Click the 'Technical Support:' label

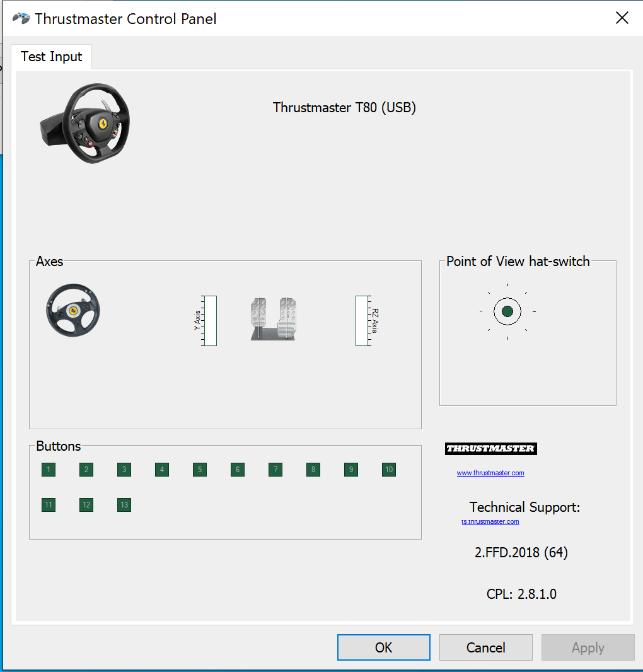[x=524, y=507]
